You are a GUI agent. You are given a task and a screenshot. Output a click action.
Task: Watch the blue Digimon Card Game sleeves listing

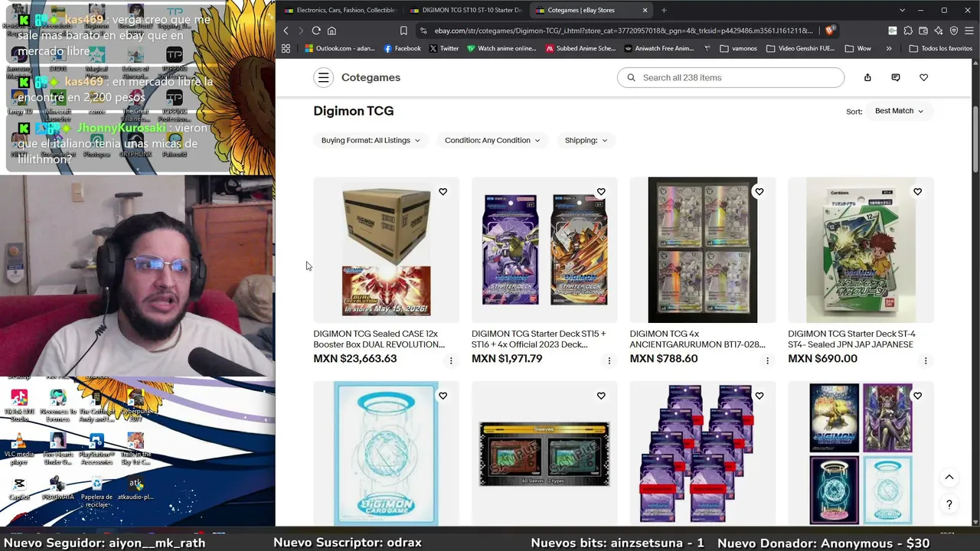(x=443, y=396)
